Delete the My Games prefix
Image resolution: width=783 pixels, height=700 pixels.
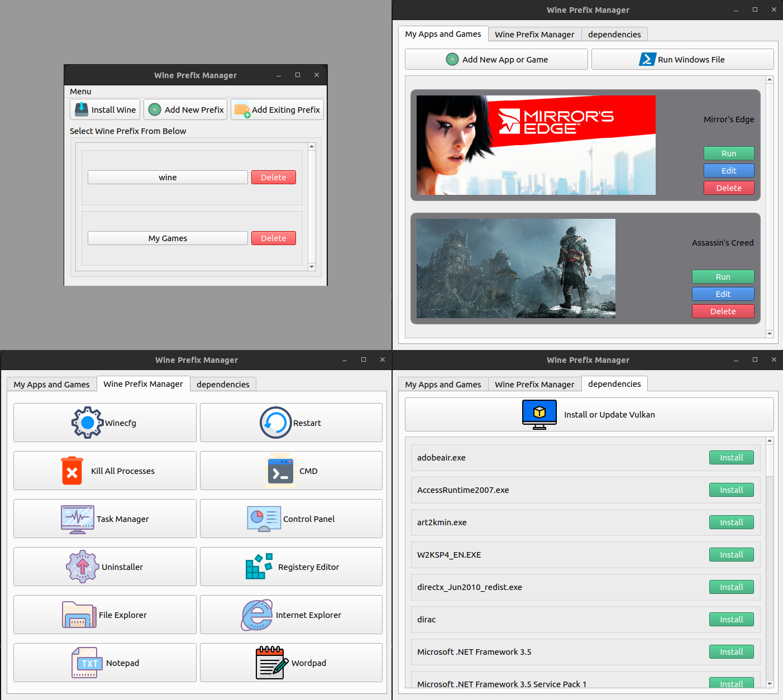pyautogui.click(x=274, y=238)
